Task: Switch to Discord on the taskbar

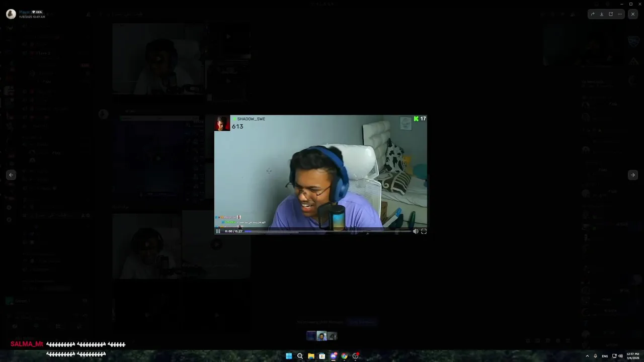Action: [333, 356]
